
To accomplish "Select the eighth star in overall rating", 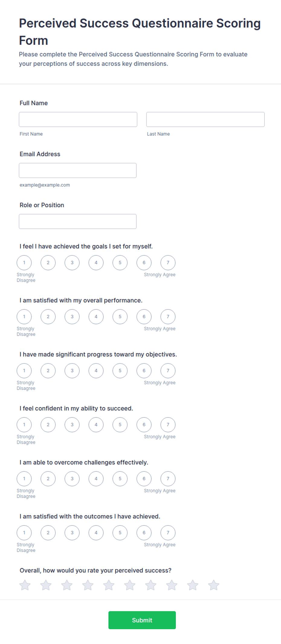I will tap(172, 585).
